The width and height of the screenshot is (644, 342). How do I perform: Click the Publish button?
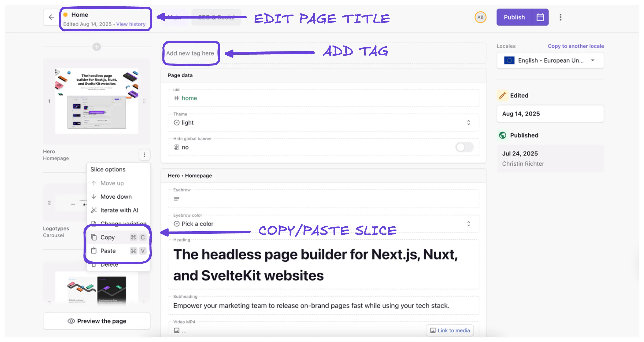pyautogui.click(x=514, y=17)
